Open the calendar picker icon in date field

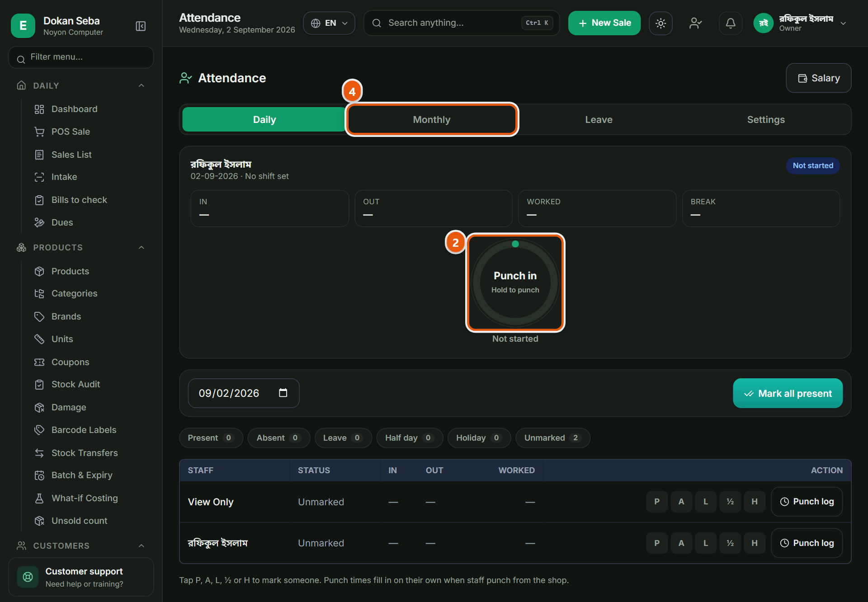(x=283, y=393)
